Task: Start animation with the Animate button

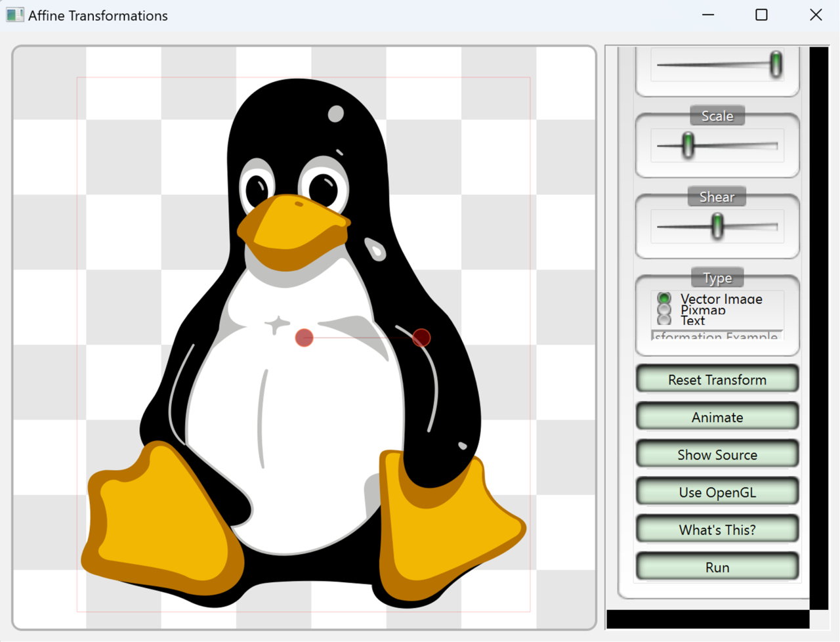Action: pos(717,417)
